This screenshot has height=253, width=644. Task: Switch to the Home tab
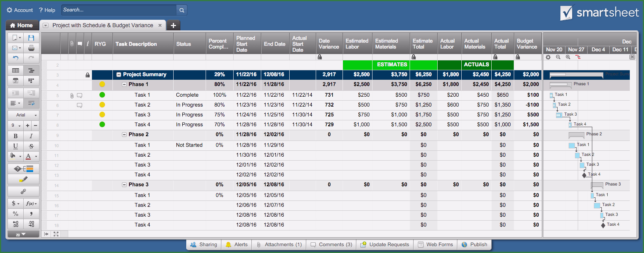pyautogui.click(x=22, y=25)
